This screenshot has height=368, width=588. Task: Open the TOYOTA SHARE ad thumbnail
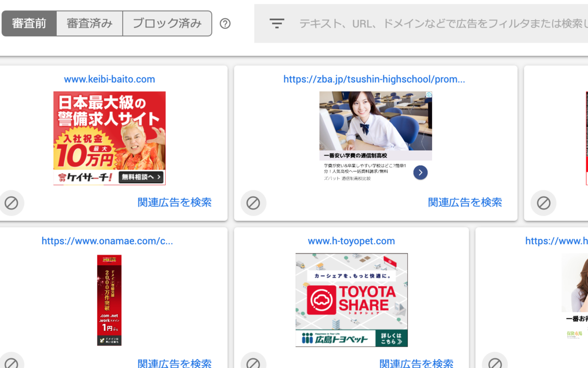tap(351, 300)
